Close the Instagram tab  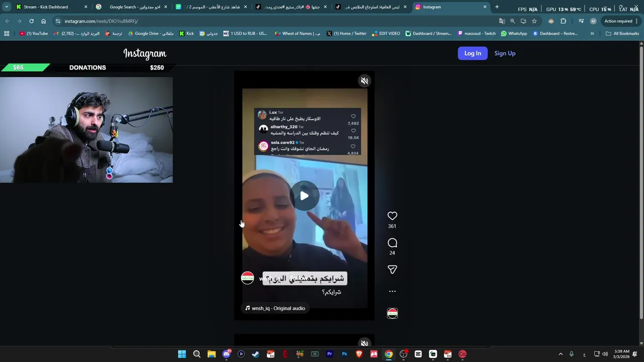485,7
